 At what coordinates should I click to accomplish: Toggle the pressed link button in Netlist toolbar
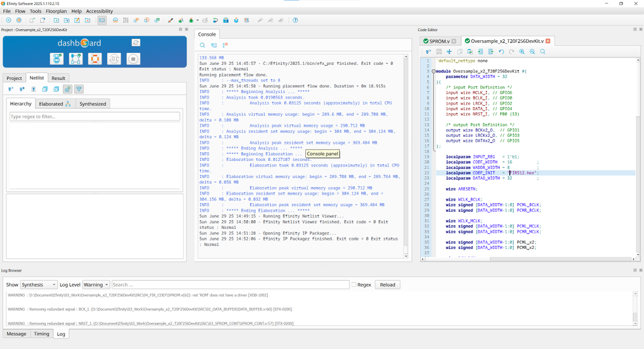click(68, 89)
